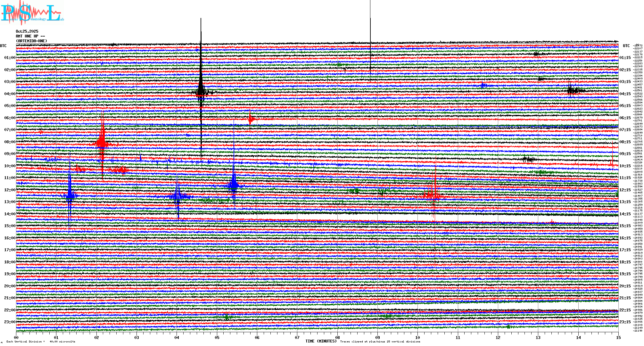Click the right 14:15 time label

pos(625,214)
